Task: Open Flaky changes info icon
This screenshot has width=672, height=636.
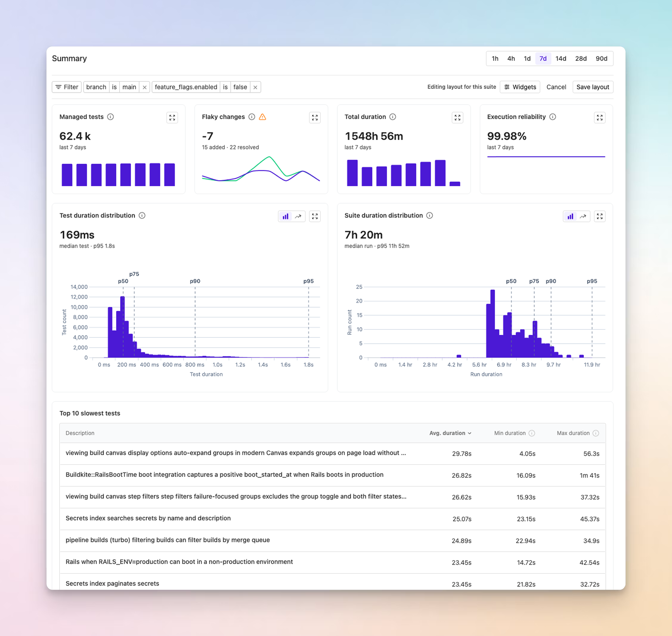Action: point(252,117)
